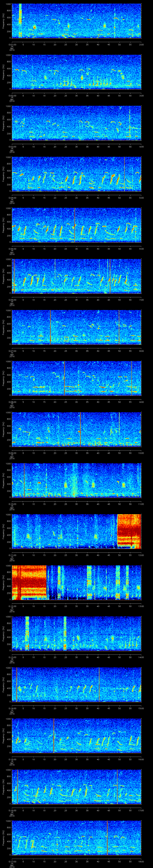The image size is (153, 868).
Task: Click the '0:14:00' start time label
Action: (x=12, y=708)
